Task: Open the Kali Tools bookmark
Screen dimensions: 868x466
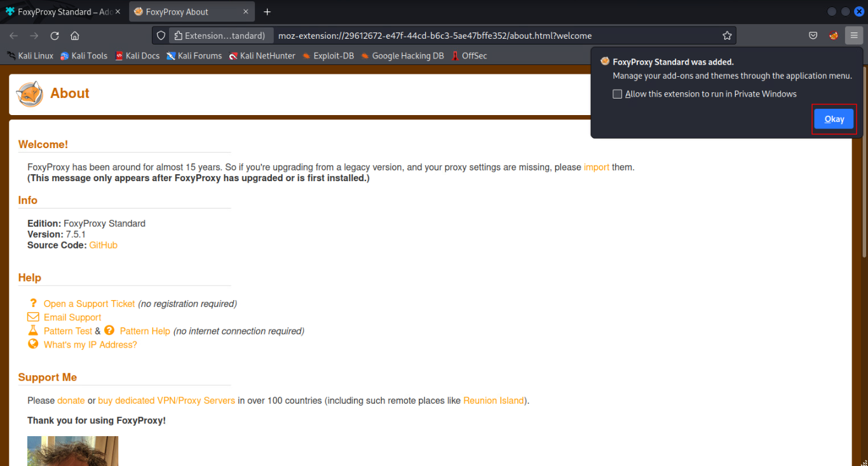Action: [x=84, y=56]
